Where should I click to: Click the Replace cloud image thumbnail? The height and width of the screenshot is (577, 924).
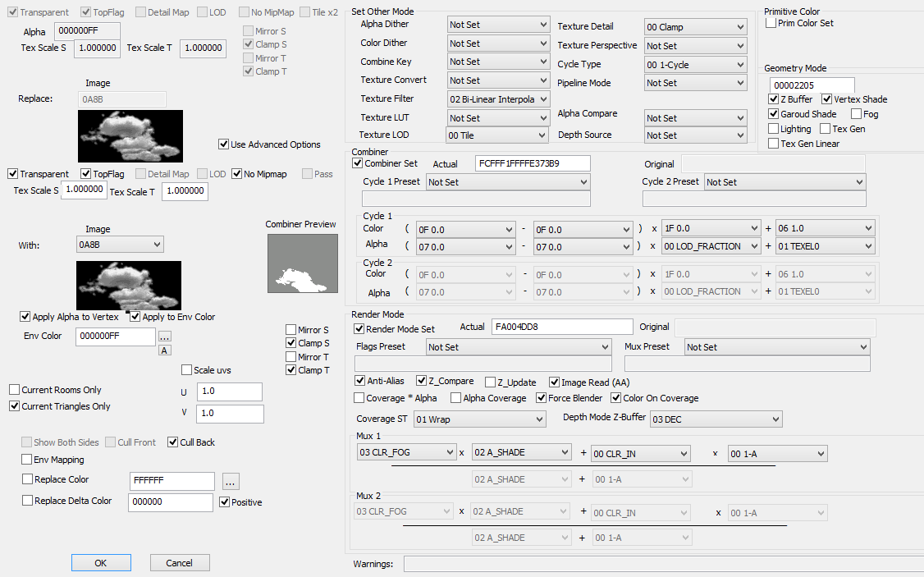click(x=130, y=136)
